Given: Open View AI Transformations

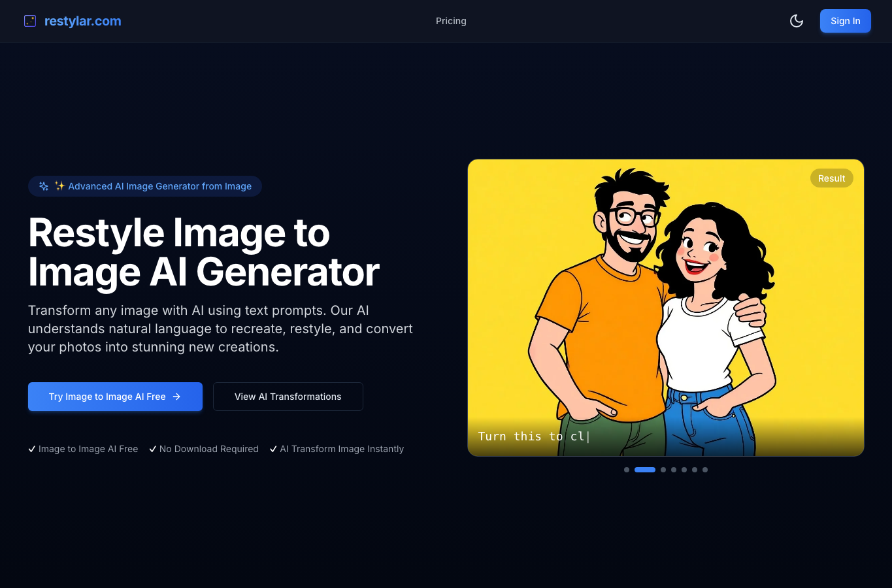Looking at the screenshot, I should point(288,397).
